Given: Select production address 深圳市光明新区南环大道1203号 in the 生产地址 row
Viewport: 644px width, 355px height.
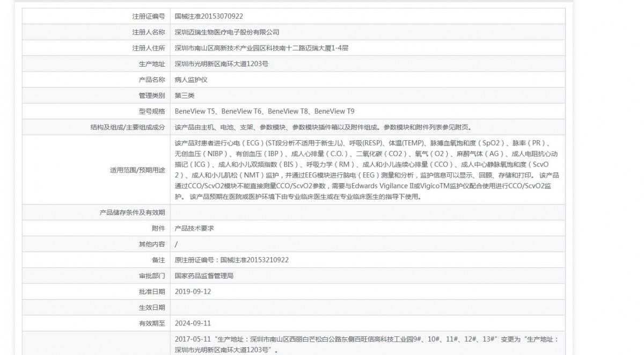Looking at the screenshot, I should [x=222, y=64].
